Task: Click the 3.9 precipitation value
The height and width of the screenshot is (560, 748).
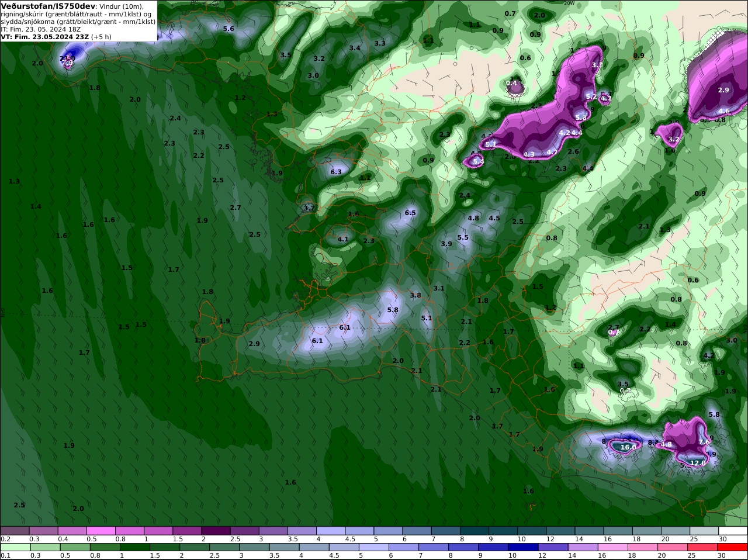Action: pos(446,244)
